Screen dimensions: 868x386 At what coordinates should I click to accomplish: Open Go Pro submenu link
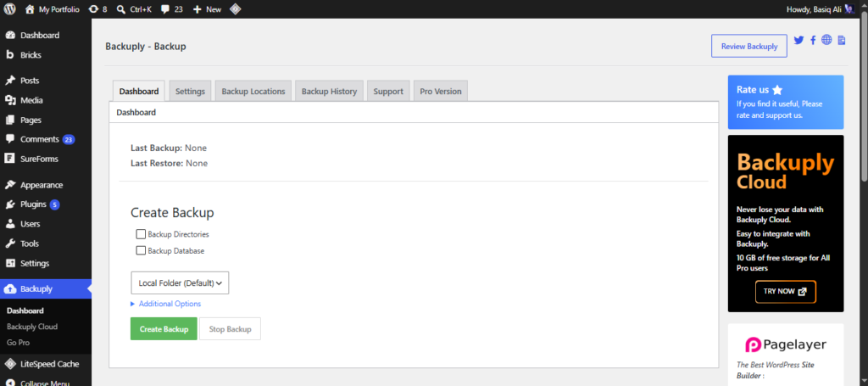[x=19, y=343]
